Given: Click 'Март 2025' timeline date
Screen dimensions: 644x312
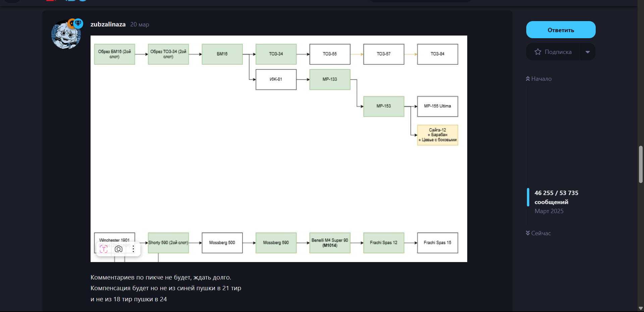Looking at the screenshot, I should tap(549, 211).
